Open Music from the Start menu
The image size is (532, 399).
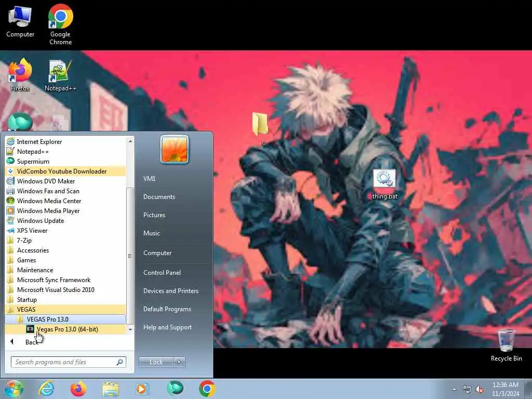152,233
